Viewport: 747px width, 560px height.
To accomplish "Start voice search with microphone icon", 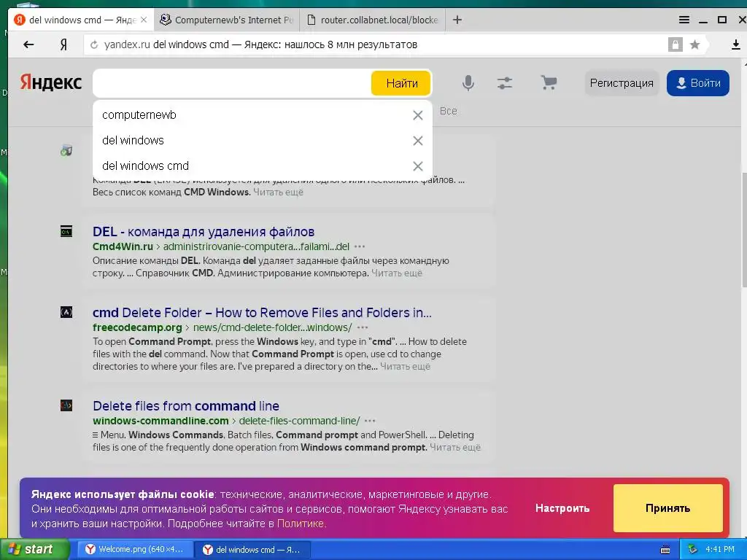I will coord(468,83).
